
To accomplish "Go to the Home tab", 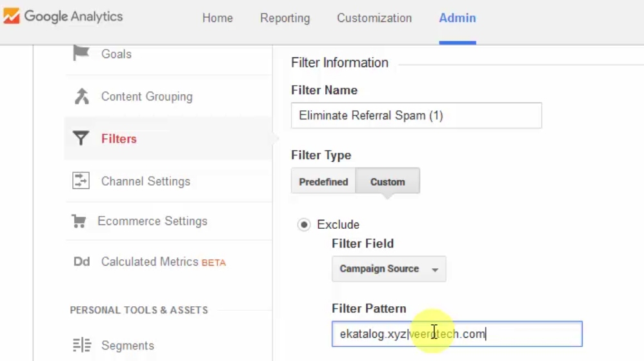I will coord(217,18).
